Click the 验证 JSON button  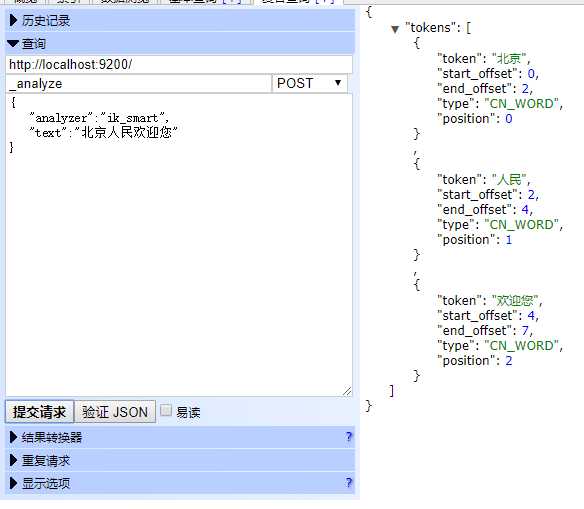point(115,412)
